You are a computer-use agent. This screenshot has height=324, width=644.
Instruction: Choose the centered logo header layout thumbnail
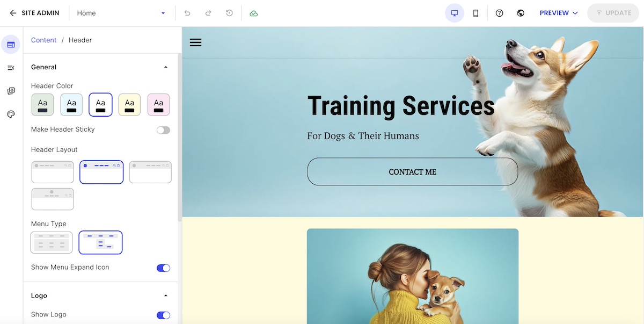pyautogui.click(x=53, y=199)
